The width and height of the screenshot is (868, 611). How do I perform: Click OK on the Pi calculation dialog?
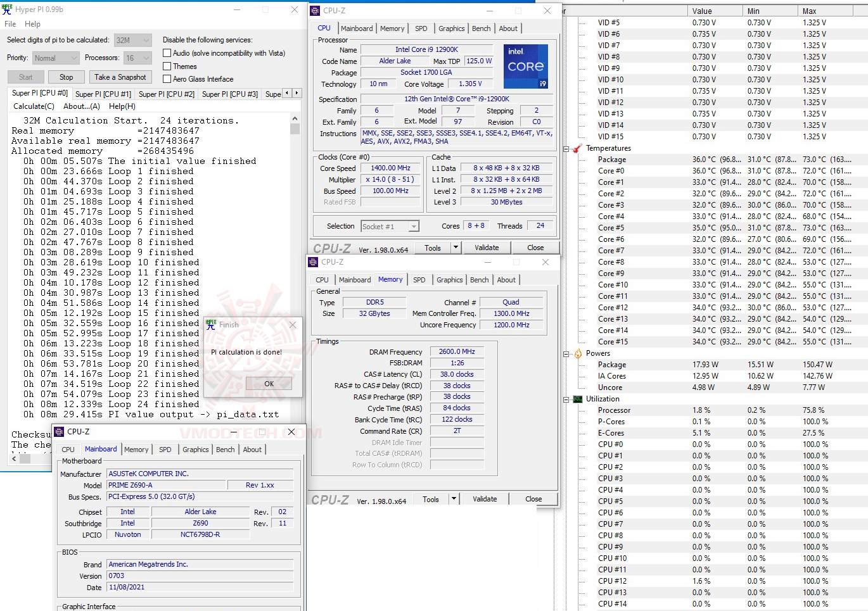pyautogui.click(x=268, y=383)
